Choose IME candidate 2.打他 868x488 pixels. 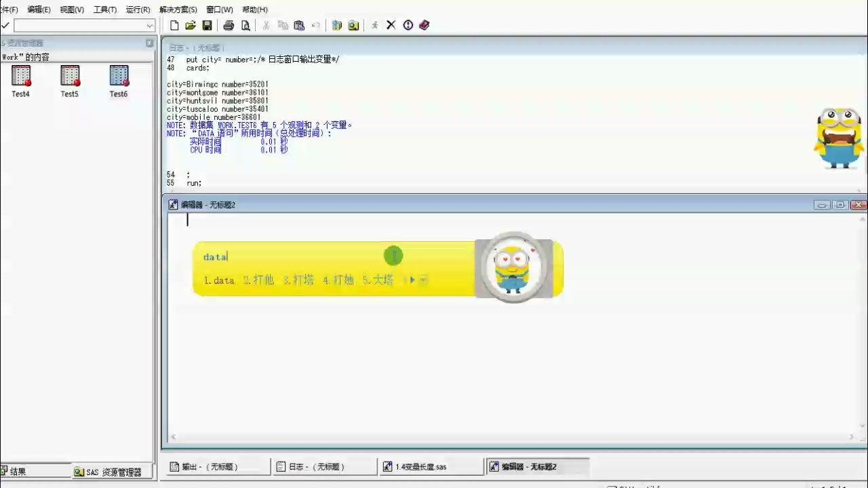[259, 280]
